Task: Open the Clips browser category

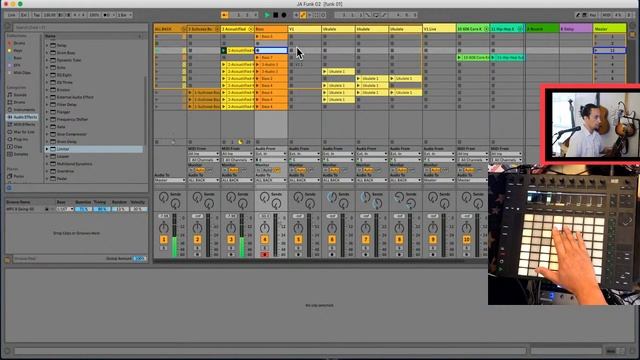Action: (x=18, y=147)
